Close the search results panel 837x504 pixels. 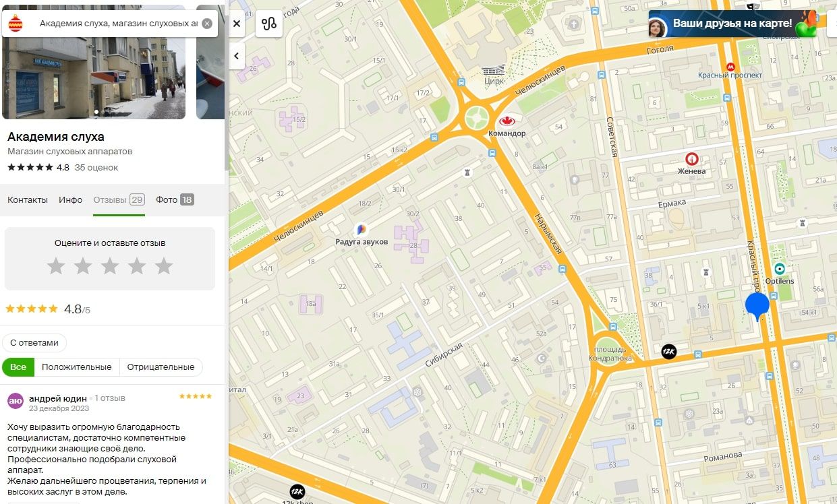pyautogui.click(x=237, y=24)
